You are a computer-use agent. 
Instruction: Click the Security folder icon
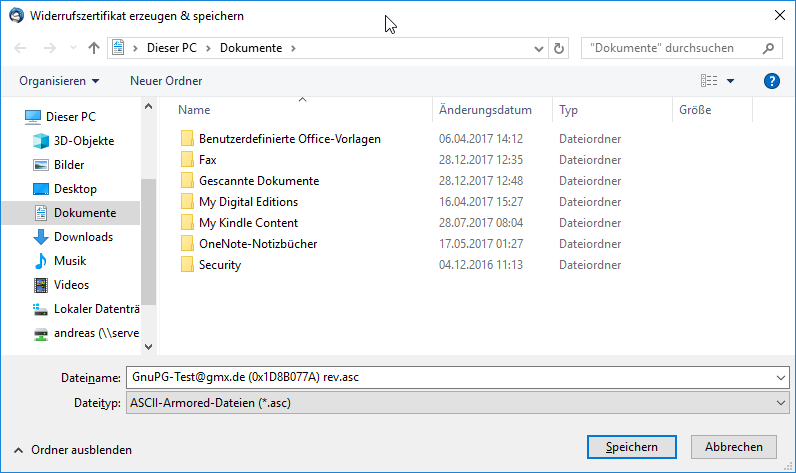[186, 265]
